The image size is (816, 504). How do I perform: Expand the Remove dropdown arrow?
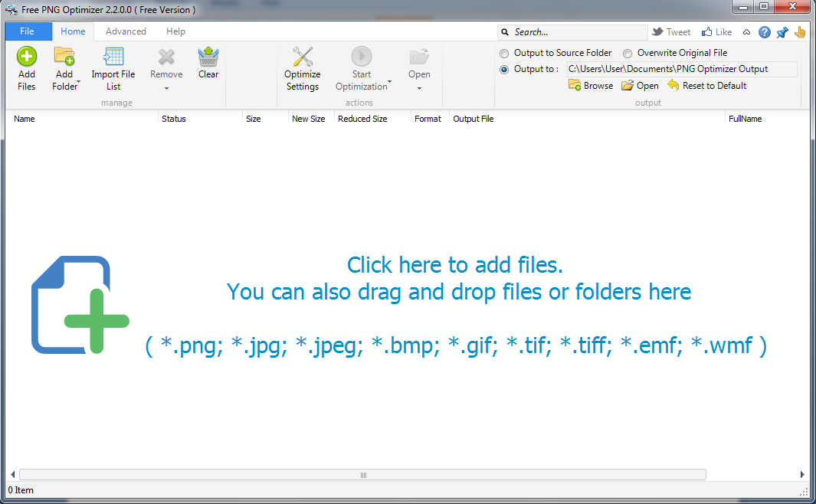[166, 88]
